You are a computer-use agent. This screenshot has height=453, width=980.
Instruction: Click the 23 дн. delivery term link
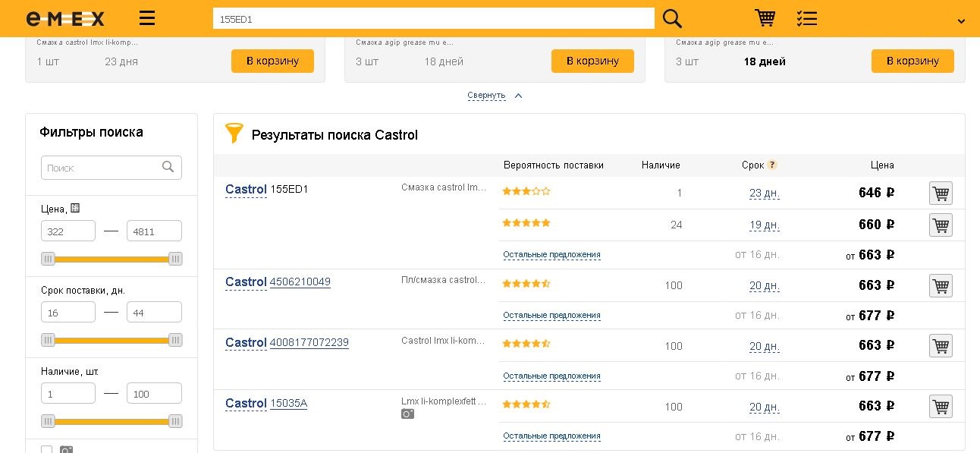point(765,193)
